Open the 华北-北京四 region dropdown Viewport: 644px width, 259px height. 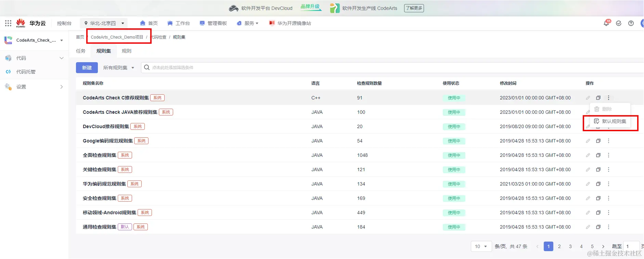[104, 23]
